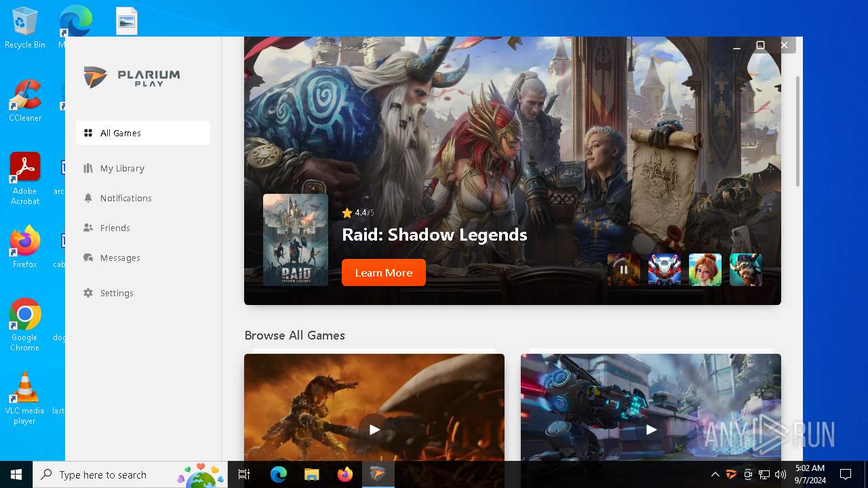Launch Firefox from the taskbar

(x=344, y=474)
